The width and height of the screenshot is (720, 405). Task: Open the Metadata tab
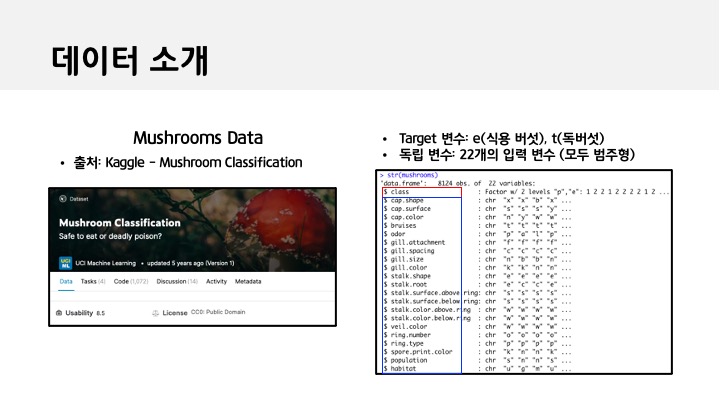248,281
